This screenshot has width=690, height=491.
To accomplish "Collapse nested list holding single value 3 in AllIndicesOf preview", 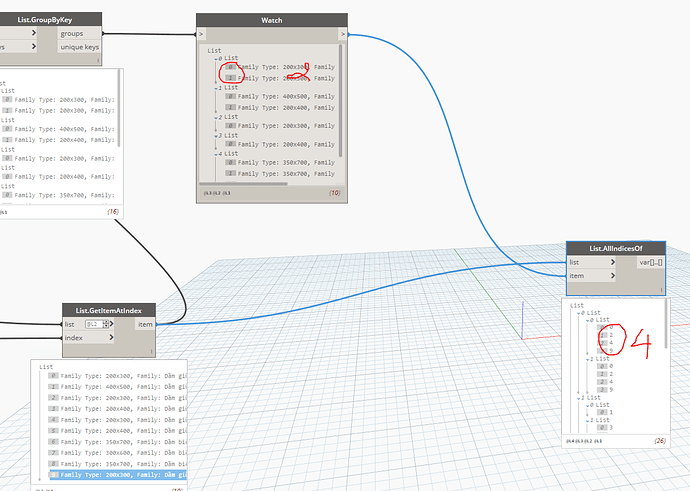I will [x=587, y=421].
